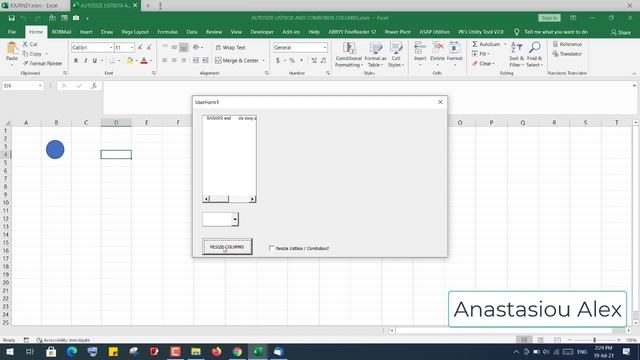Click the Cut command

pos(30,44)
